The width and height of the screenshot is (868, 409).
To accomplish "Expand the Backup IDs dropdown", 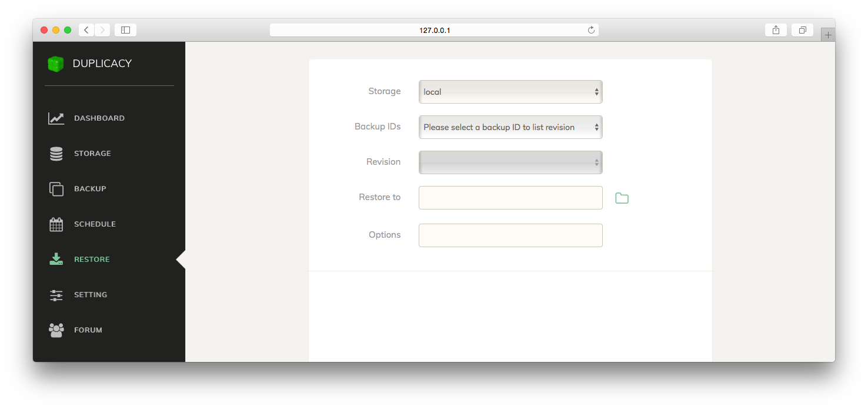I will (x=510, y=127).
